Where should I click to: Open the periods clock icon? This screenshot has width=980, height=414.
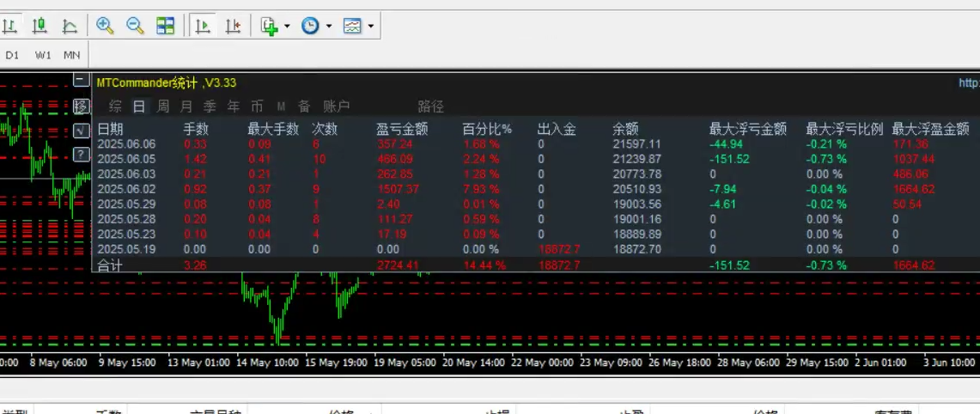311,26
